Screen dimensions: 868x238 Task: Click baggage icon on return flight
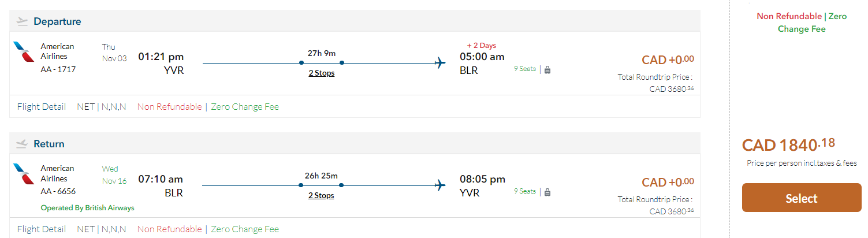coord(547,192)
